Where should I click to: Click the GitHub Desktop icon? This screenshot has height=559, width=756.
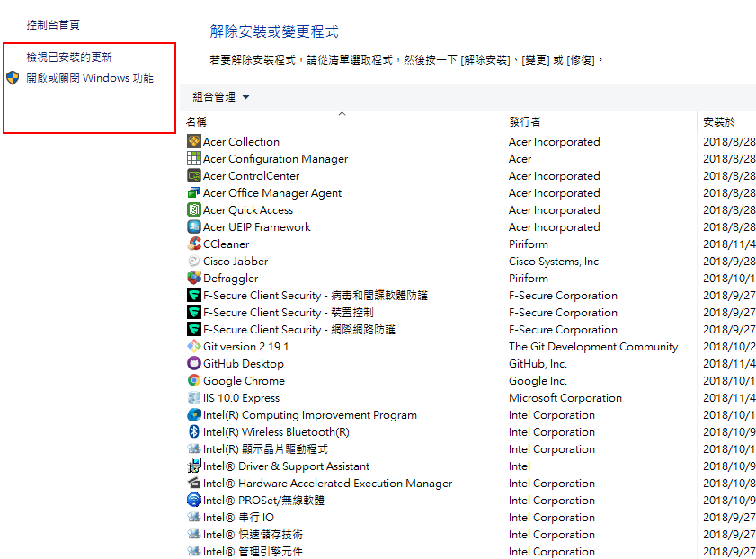(x=194, y=363)
